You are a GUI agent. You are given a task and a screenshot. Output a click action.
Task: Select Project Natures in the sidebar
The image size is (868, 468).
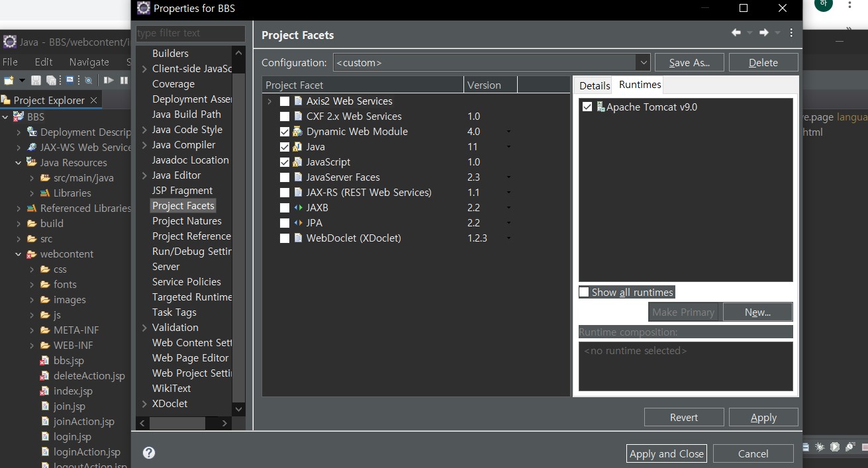[187, 221]
